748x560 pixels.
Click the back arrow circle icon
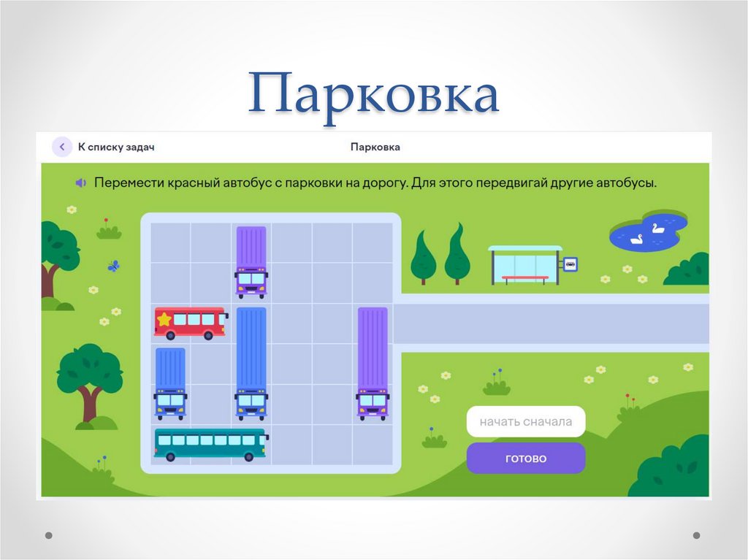pos(62,147)
